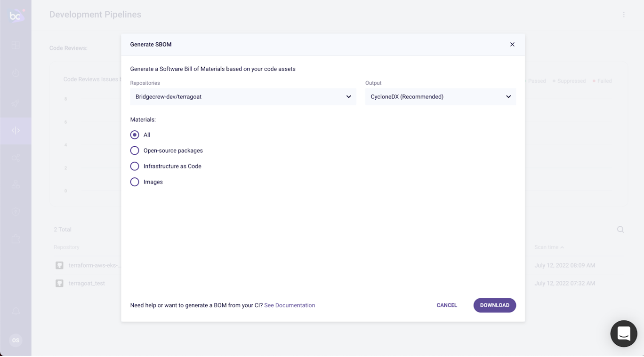Sort the table by Scan time column
Screen dimensions: 644x357
[x=549, y=247]
